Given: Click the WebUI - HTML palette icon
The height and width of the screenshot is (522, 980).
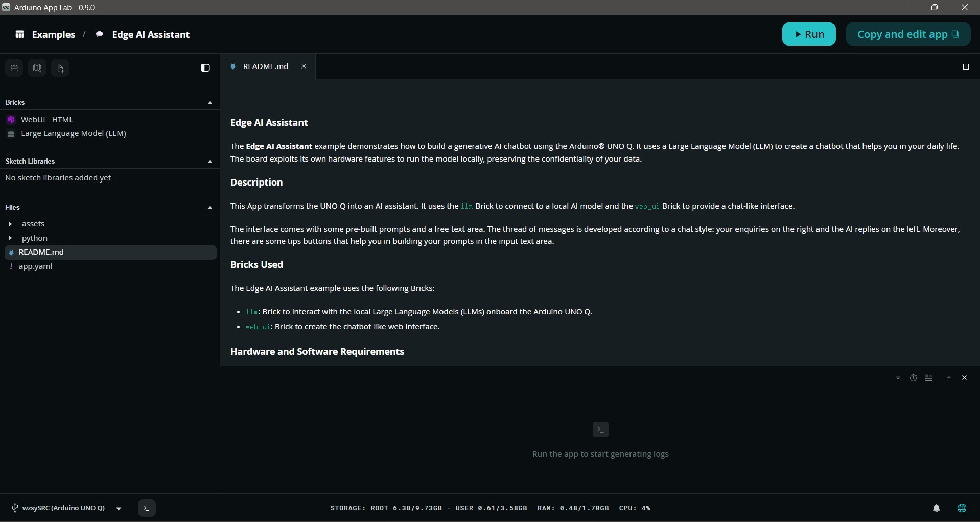Looking at the screenshot, I should coord(11,120).
